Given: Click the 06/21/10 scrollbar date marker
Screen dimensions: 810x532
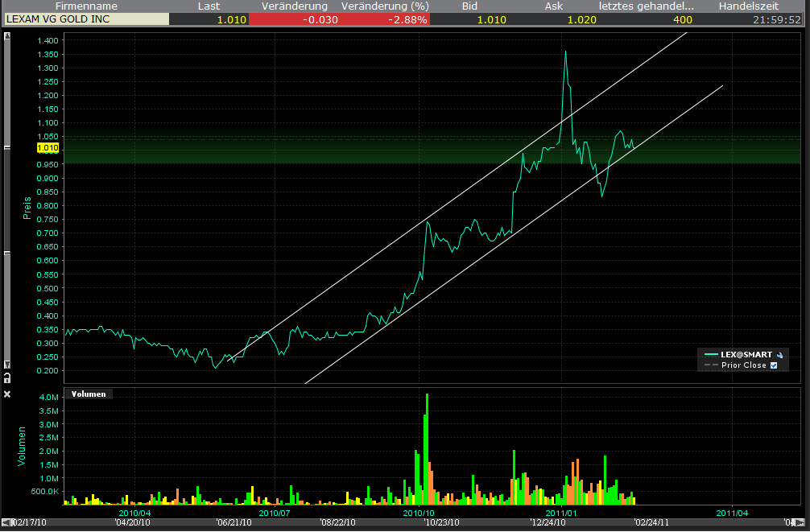Looking at the screenshot, I should click(x=234, y=522).
